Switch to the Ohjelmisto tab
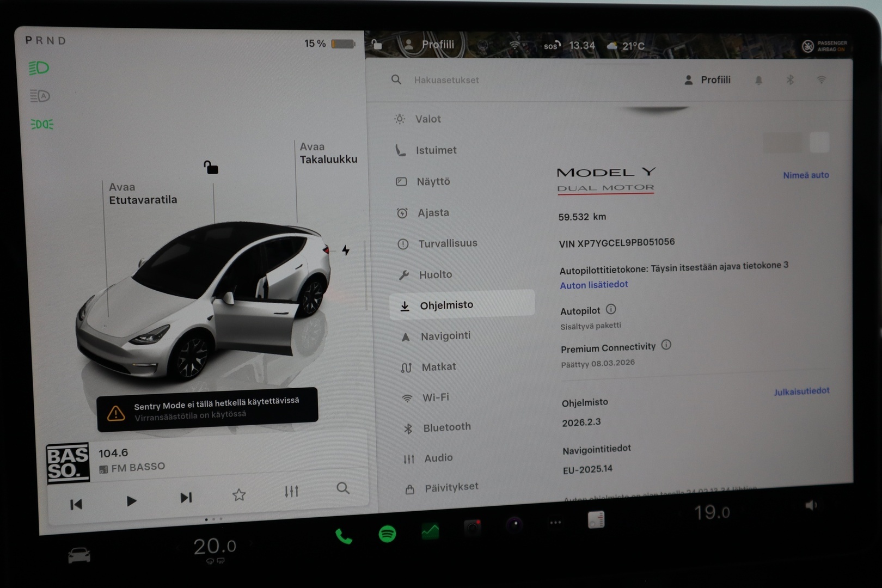882x588 pixels. click(x=447, y=305)
